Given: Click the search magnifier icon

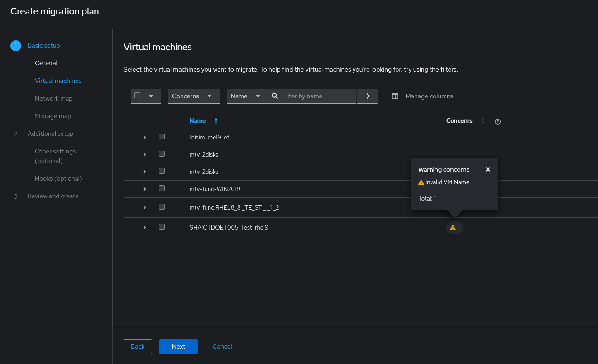Looking at the screenshot, I should (275, 96).
